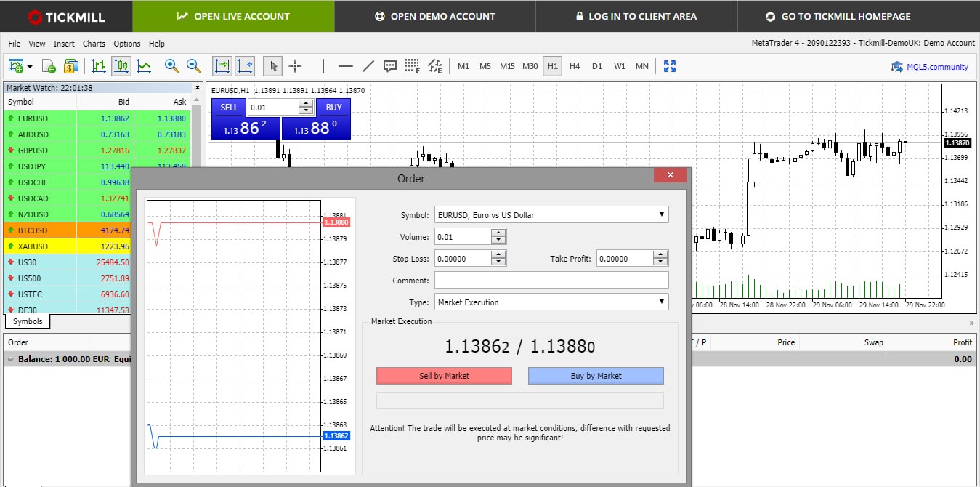Click Sell by Market button
980x487 pixels.
[444, 376]
